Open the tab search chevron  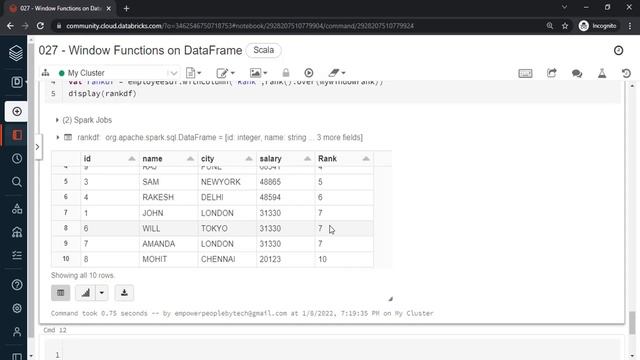click(564, 7)
